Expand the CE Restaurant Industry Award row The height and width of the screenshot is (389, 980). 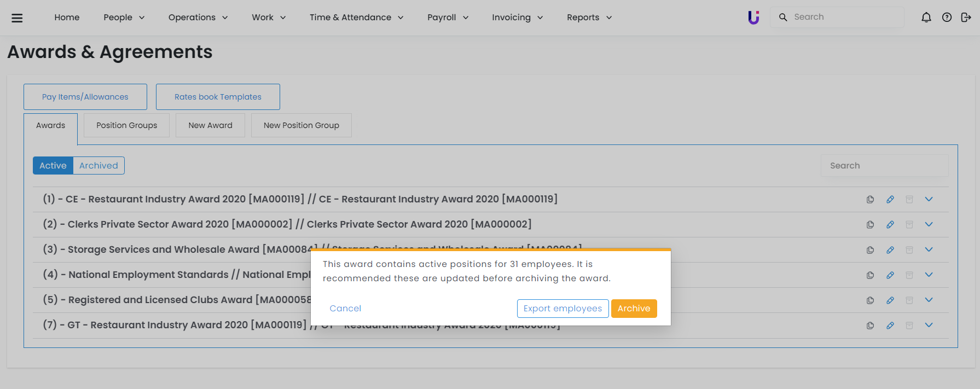coord(929,199)
